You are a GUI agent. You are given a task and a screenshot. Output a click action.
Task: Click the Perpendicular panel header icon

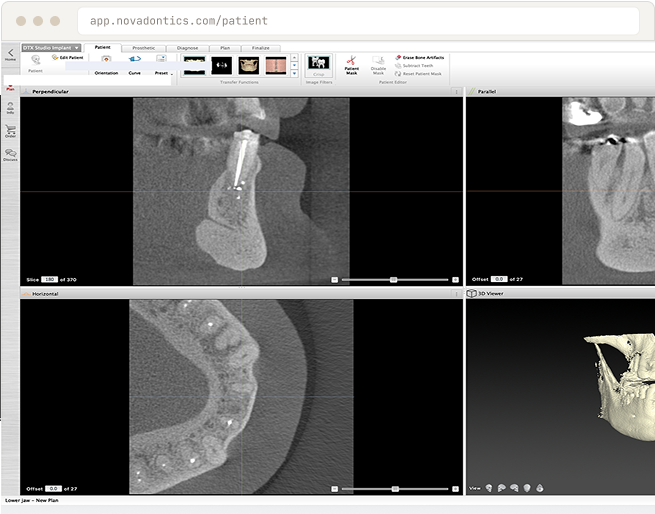point(26,91)
